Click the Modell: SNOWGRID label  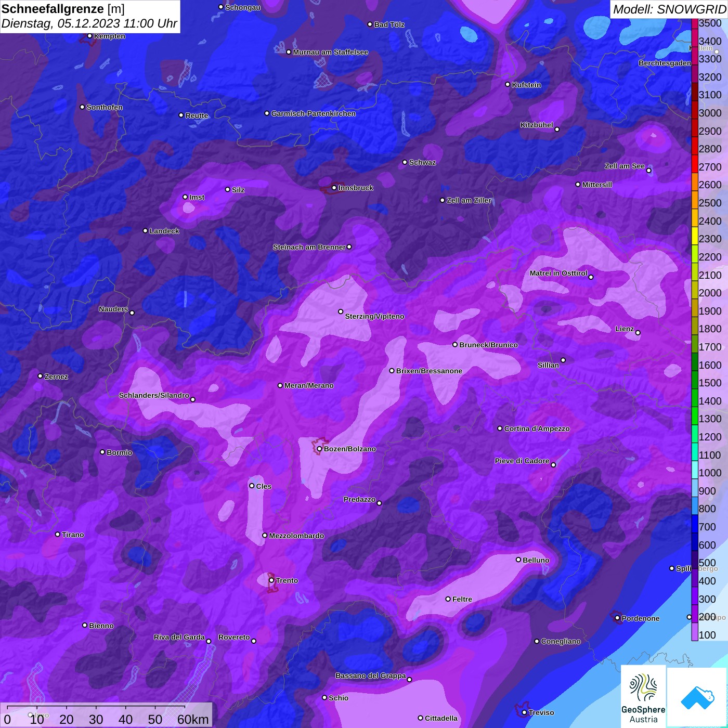pos(669,9)
